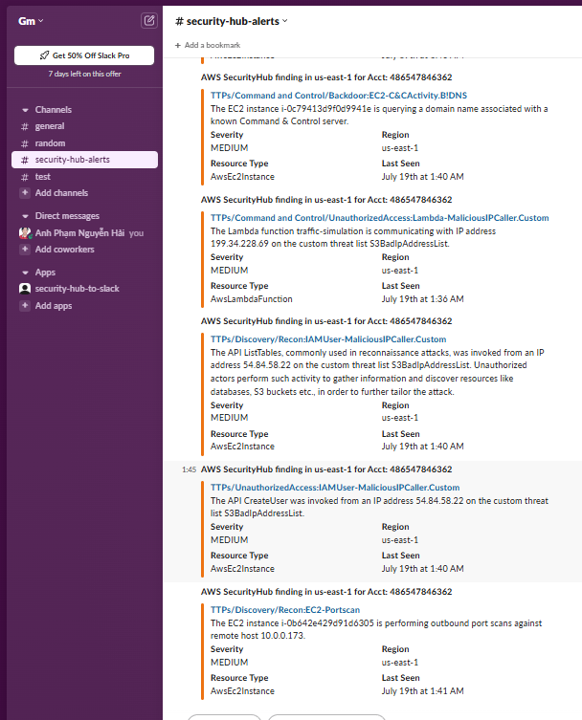Screen dimensions: 582x720
Task: Click the security-hub-to-slack app avatar icon
Action: 25,288
